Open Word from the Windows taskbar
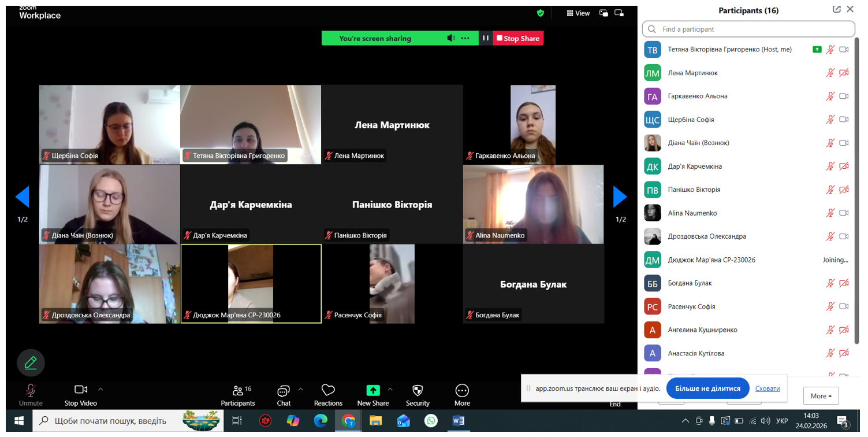 click(x=459, y=421)
